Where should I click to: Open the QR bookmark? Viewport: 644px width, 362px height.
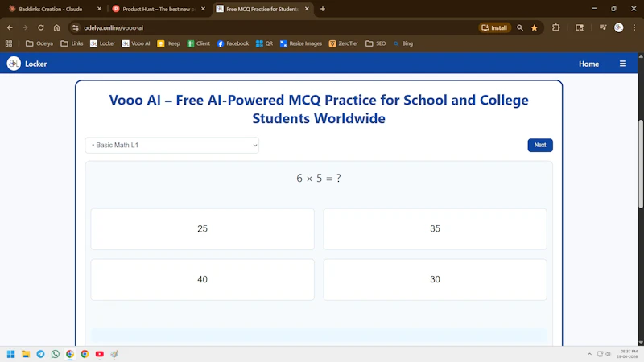(264, 43)
